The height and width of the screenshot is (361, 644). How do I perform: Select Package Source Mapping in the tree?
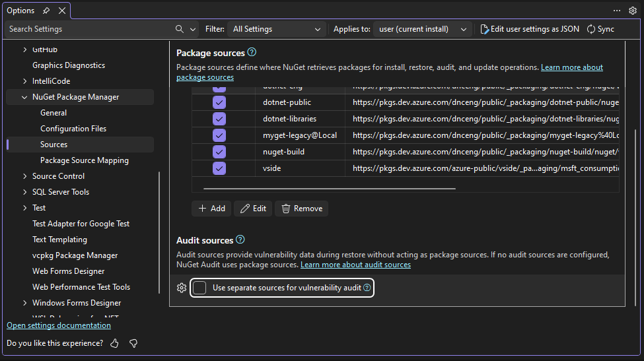(x=84, y=160)
